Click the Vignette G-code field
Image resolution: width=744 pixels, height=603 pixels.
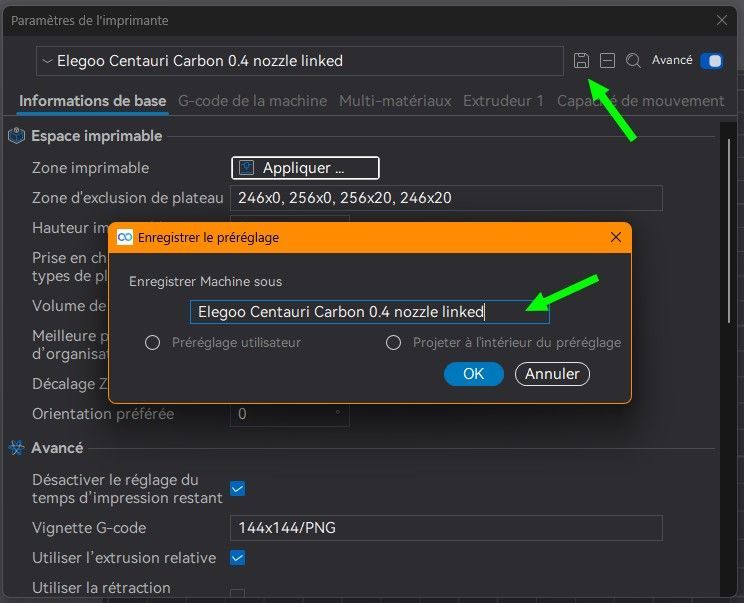coord(446,528)
